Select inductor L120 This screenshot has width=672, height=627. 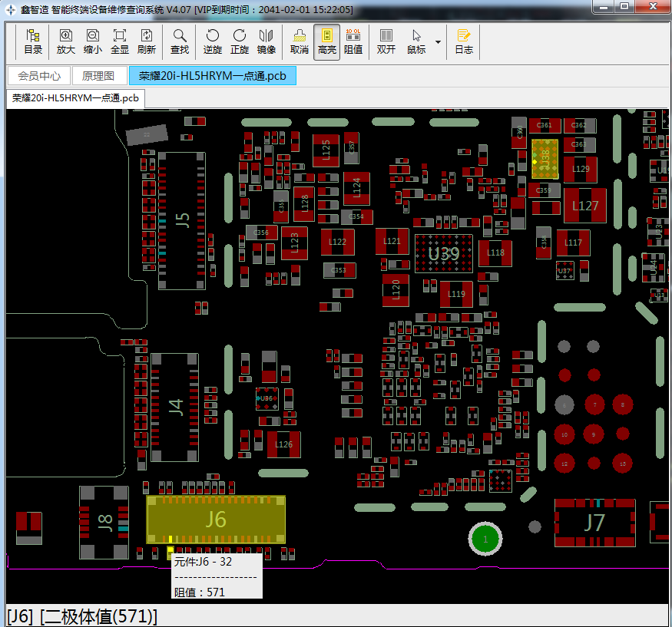pos(396,290)
